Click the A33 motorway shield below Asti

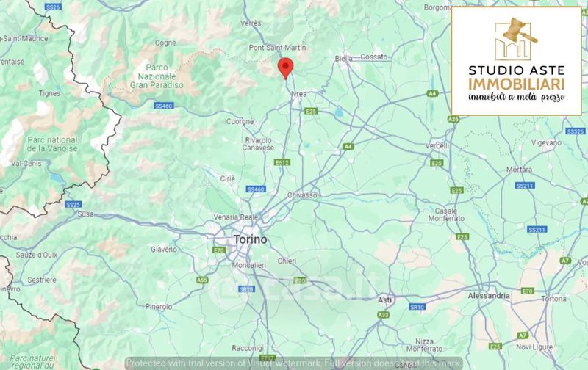pos(383,315)
